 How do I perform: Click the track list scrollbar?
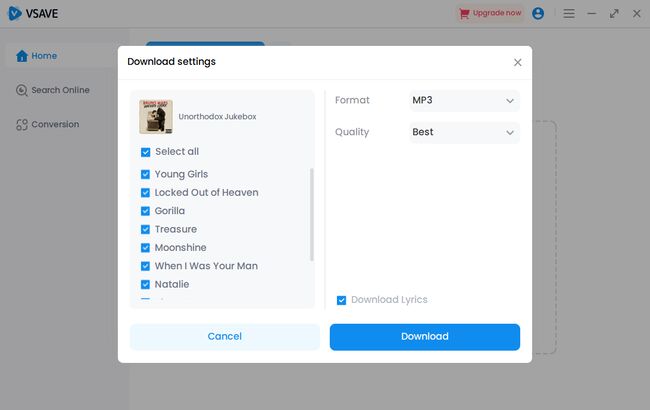coord(312,214)
